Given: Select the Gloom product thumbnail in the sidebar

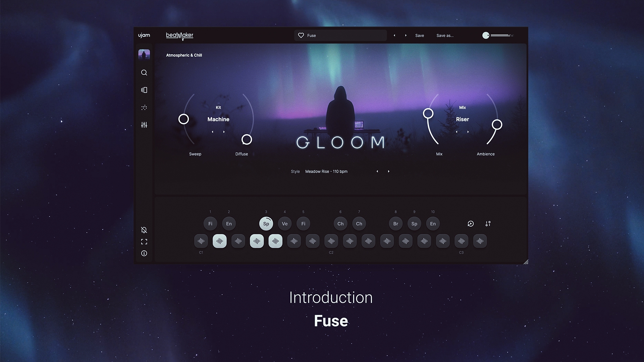Looking at the screenshot, I should pyautogui.click(x=144, y=54).
